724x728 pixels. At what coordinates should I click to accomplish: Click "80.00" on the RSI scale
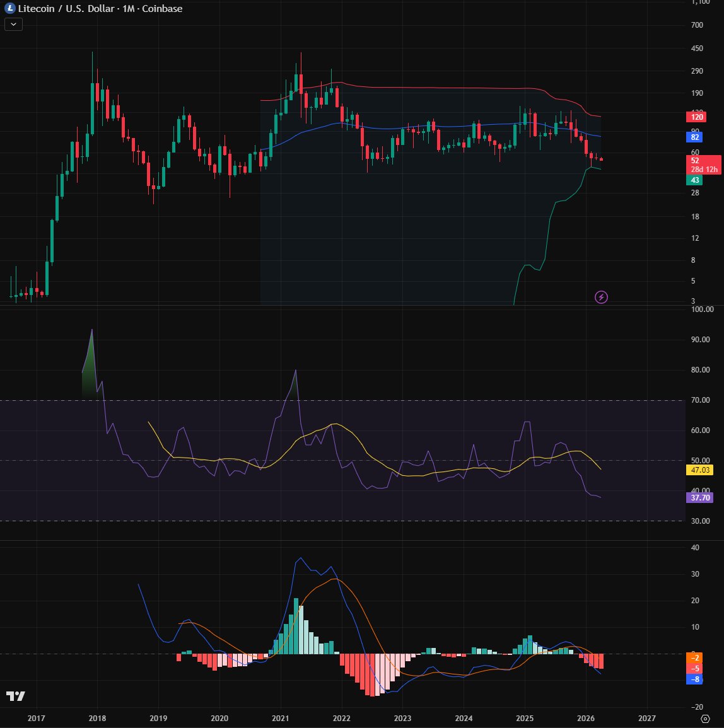pos(700,369)
